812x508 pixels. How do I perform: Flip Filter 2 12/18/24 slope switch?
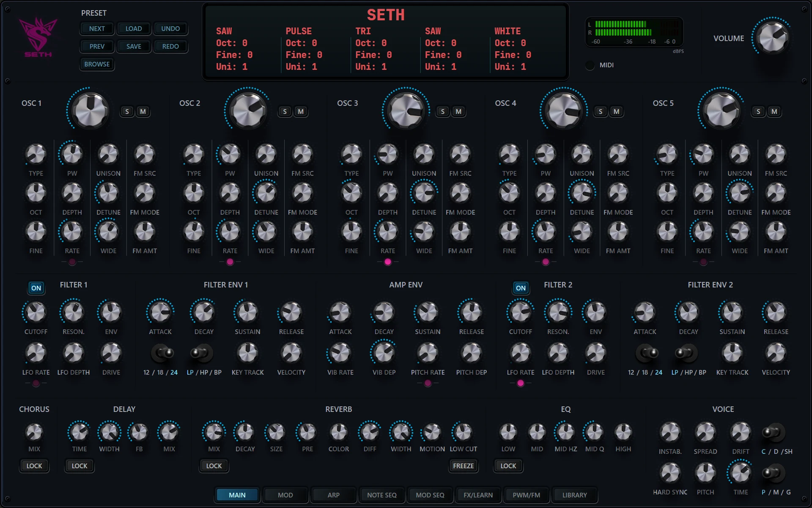click(x=647, y=353)
